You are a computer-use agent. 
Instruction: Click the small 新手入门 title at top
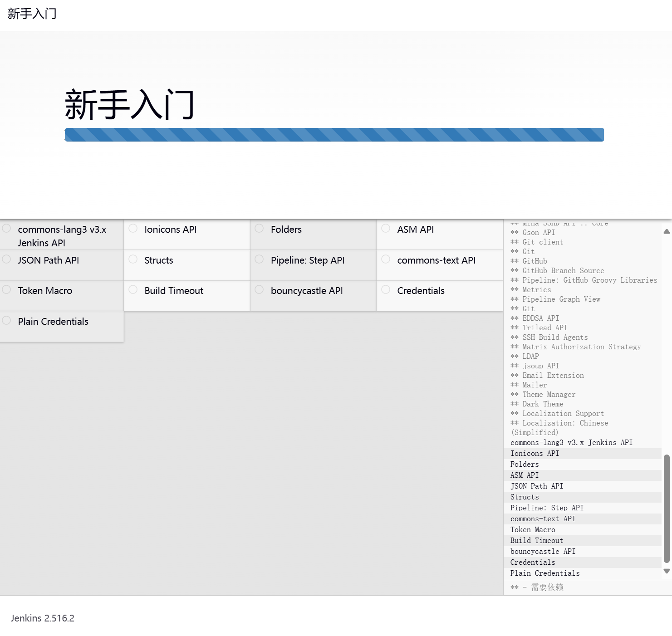[x=32, y=14]
